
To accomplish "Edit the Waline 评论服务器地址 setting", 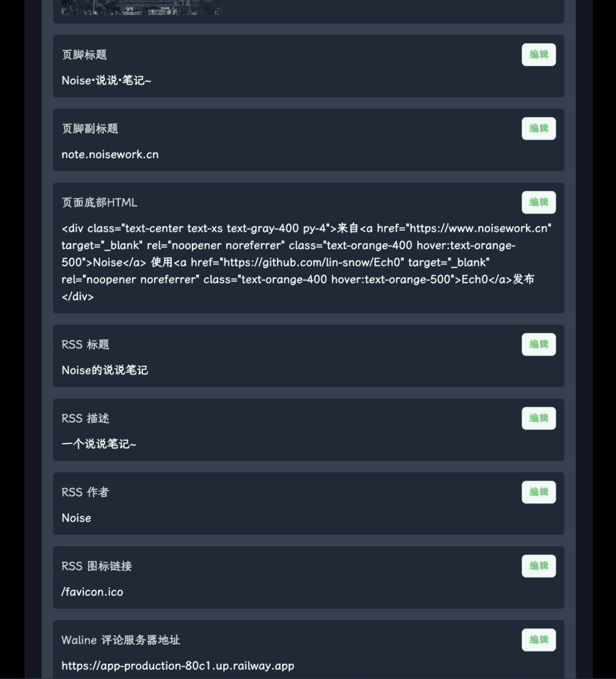I will [x=539, y=640].
